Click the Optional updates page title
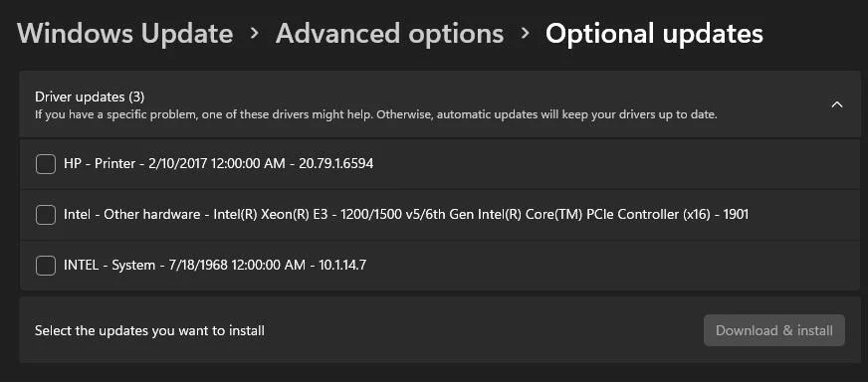Image resolution: width=868 pixels, height=382 pixels. [x=654, y=34]
